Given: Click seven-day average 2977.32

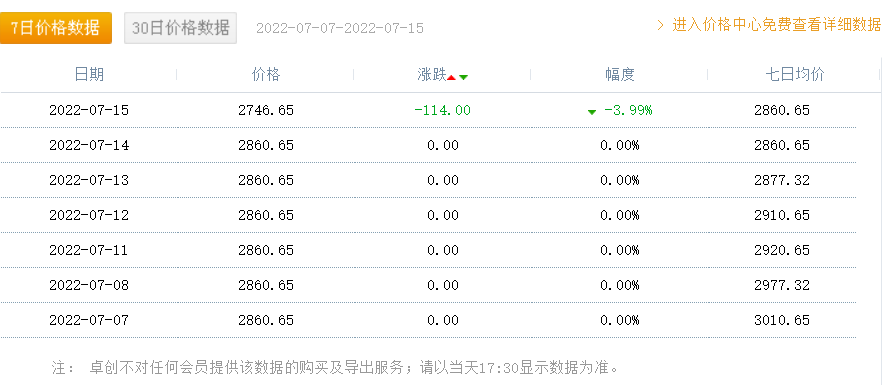Looking at the screenshot, I should (x=782, y=285).
